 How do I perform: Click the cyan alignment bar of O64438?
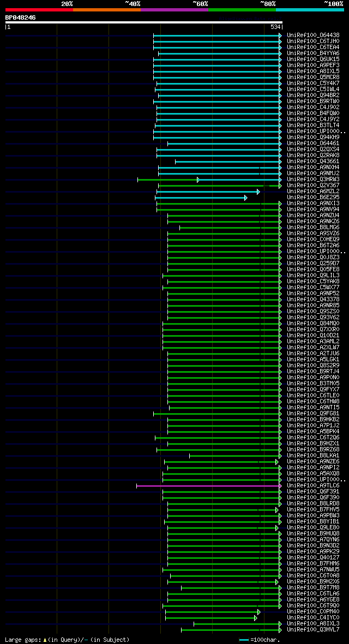217,35
